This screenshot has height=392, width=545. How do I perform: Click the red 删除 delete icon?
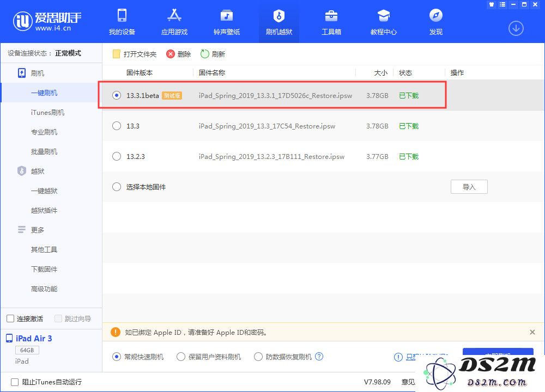tap(170, 54)
